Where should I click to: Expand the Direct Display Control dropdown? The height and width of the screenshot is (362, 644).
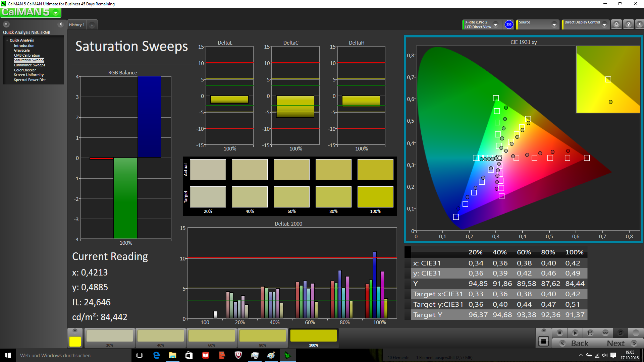(x=604, y=24)
